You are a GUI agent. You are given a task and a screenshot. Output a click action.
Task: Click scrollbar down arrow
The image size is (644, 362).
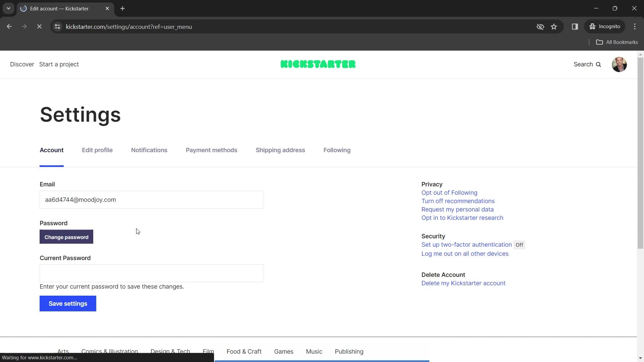640,359
